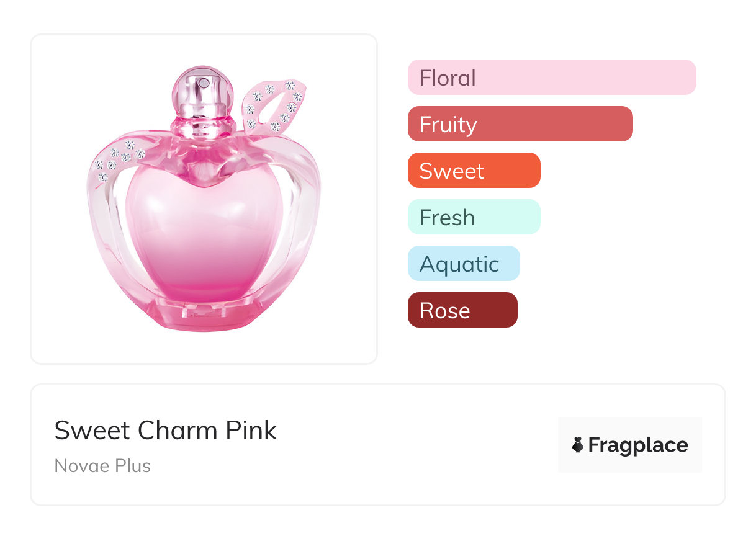Click the light blue Aquatic accord bar
The height and width of the screenshot is (536, 756).
coord(463,264)
